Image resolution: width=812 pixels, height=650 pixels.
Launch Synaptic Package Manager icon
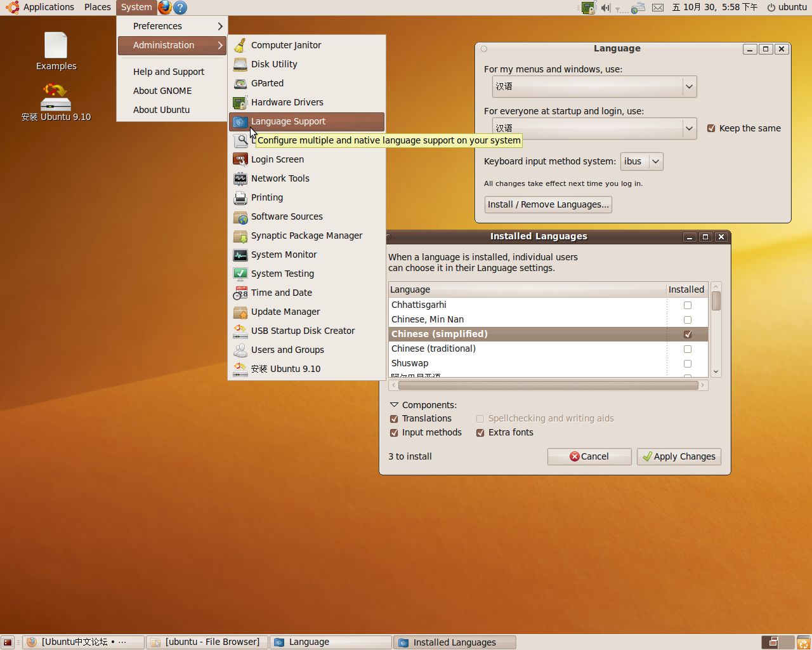[240, 235]
